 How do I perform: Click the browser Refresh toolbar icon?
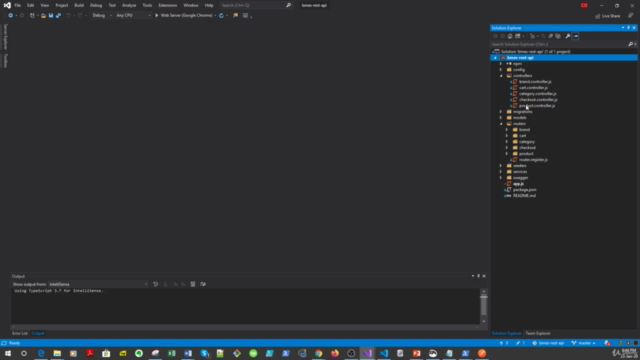221,16
